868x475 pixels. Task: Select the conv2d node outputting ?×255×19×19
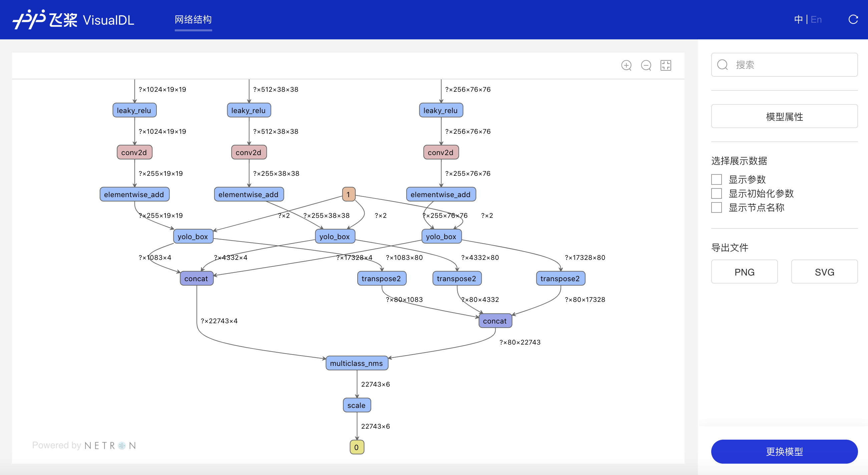[x=134, y=152]
